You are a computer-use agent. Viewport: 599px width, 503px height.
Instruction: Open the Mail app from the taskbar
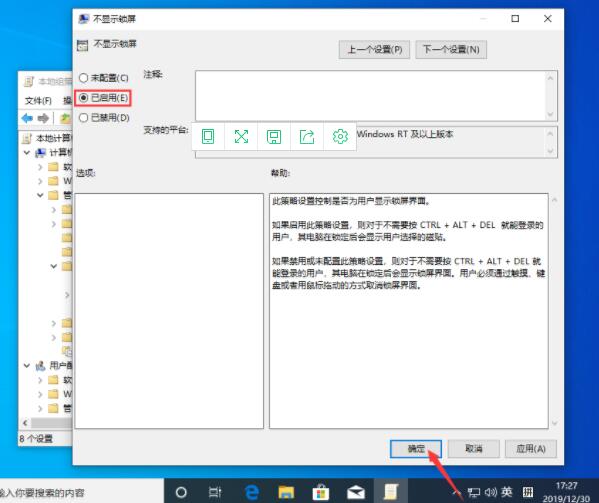click(x=356, y=492)
